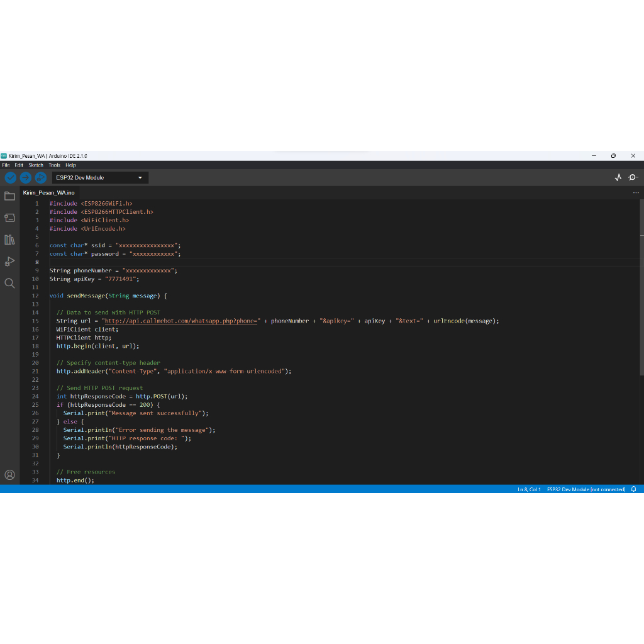The height and width of the screenshot is (644, 644).
Task: Click the Verify sketch checkmark button
Action: pyautogui.click(x=11, y=177)
